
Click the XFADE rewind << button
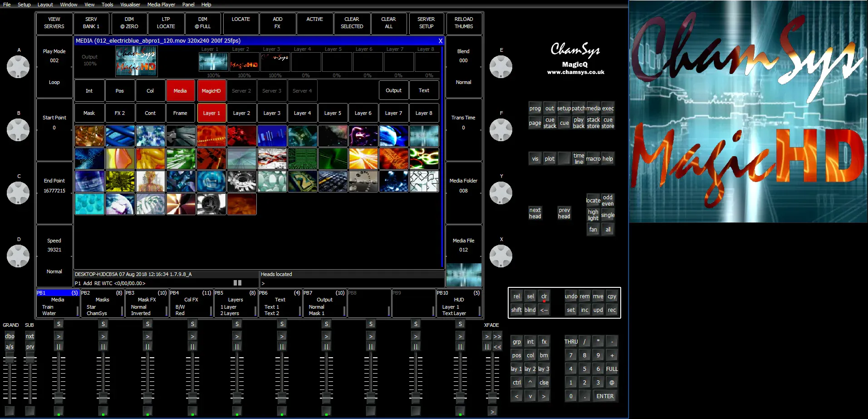[497, 347]
